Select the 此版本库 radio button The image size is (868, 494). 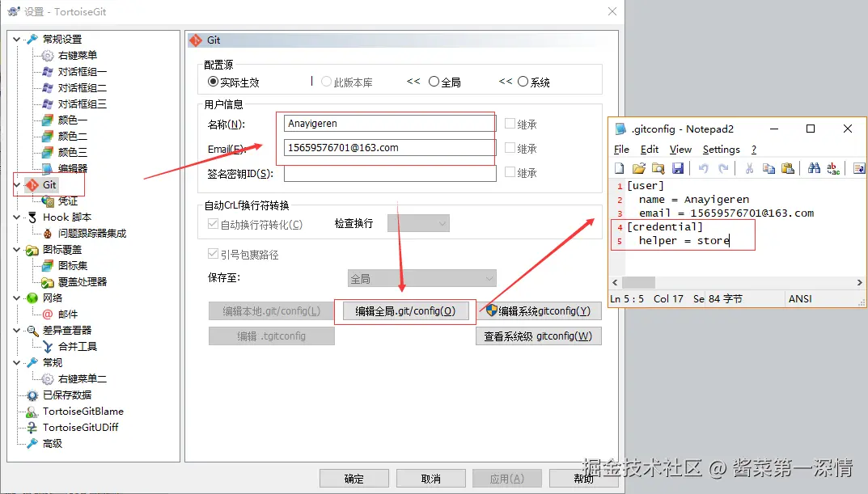tap(326, 82)
